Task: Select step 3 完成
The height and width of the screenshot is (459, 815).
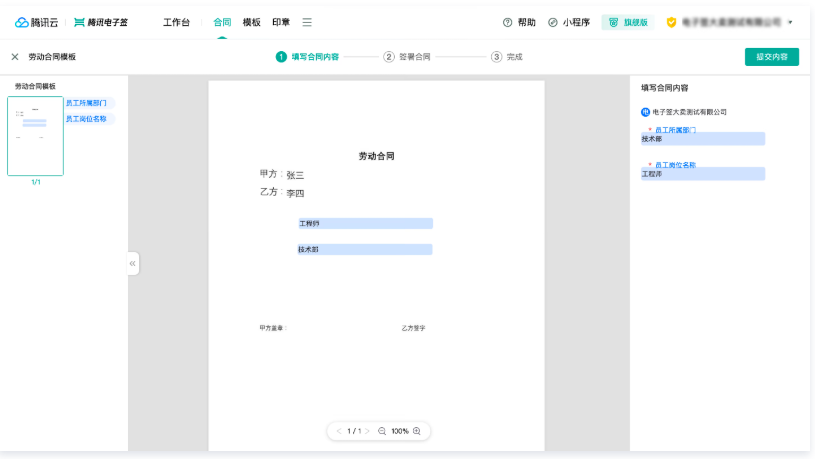Action: (x=507, y=57)
